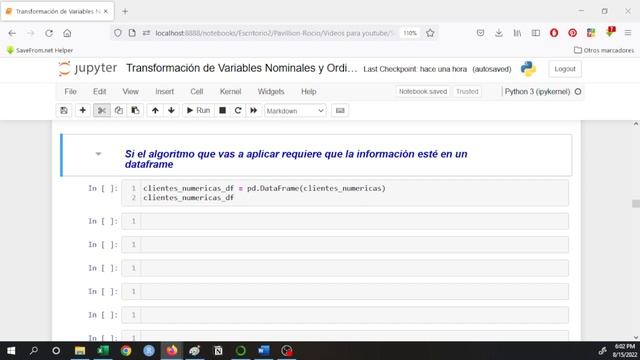The image size is (640, 360).
Task: Open cell type dropdown showing Markdown
Action: pos(295,111)
